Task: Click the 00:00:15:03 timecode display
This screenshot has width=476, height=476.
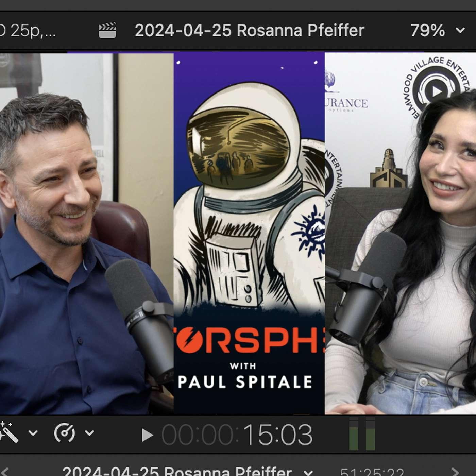Action: pos(237,435)
